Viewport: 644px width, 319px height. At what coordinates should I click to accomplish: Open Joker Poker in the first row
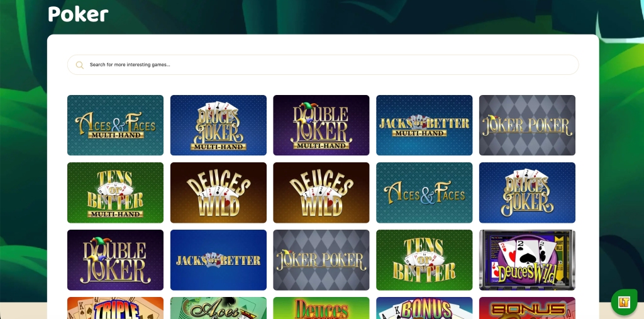pos(528,125)
